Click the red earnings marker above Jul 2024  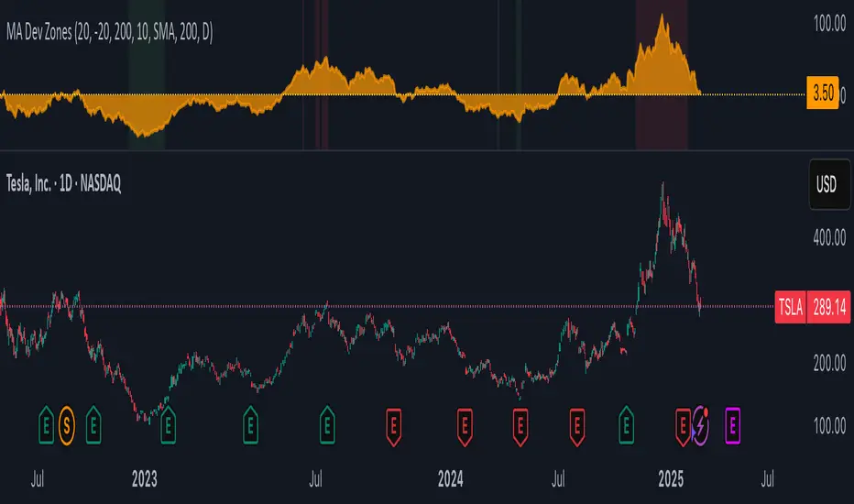pos(577,427)
